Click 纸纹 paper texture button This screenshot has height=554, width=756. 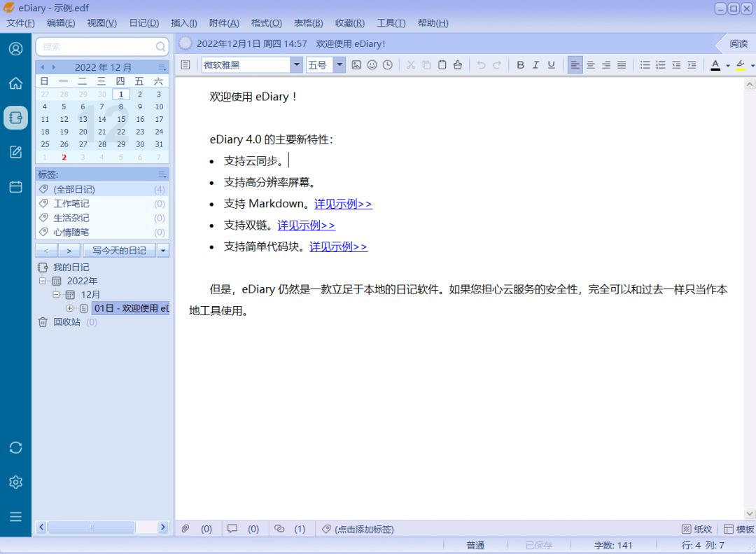click(697, 529)
